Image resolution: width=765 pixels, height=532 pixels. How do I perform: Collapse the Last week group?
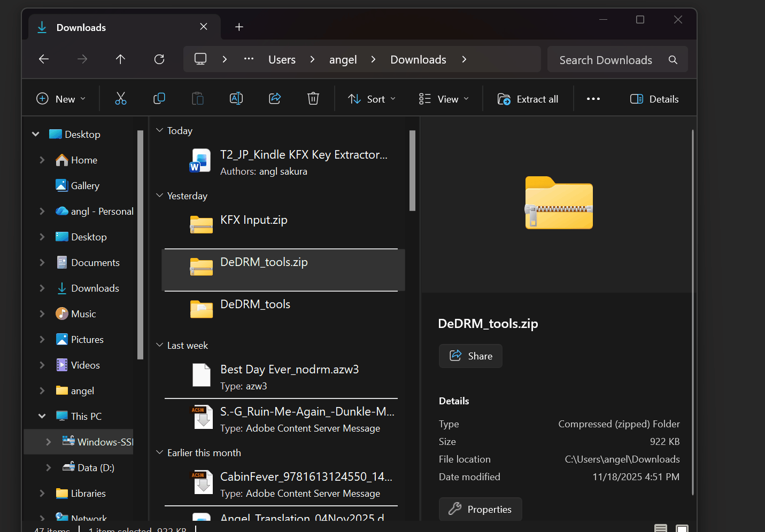[159, 345]
